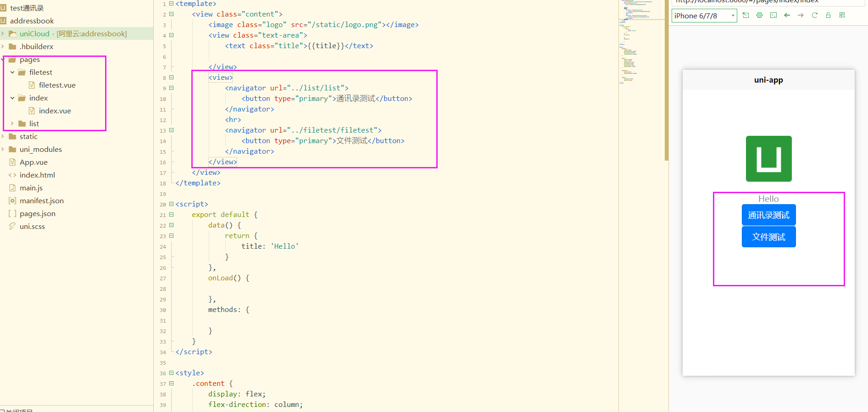Fold the text-area view at line 4
This screenshot has height=412, width=868.
(172, 35)
